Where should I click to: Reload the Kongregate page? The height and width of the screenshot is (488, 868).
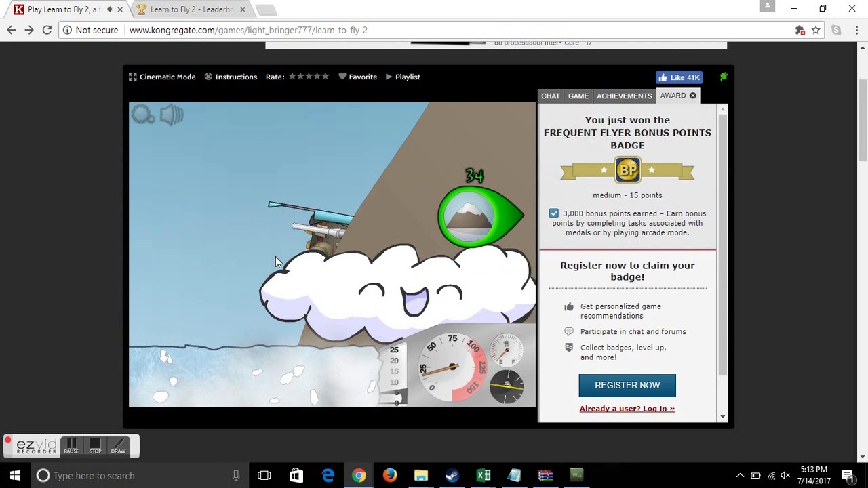coord(47,30)
